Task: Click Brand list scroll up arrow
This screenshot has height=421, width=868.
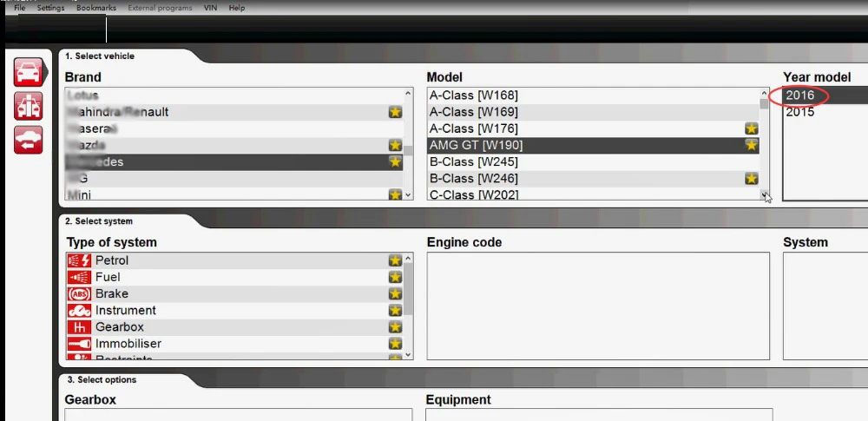Action: 409,93
